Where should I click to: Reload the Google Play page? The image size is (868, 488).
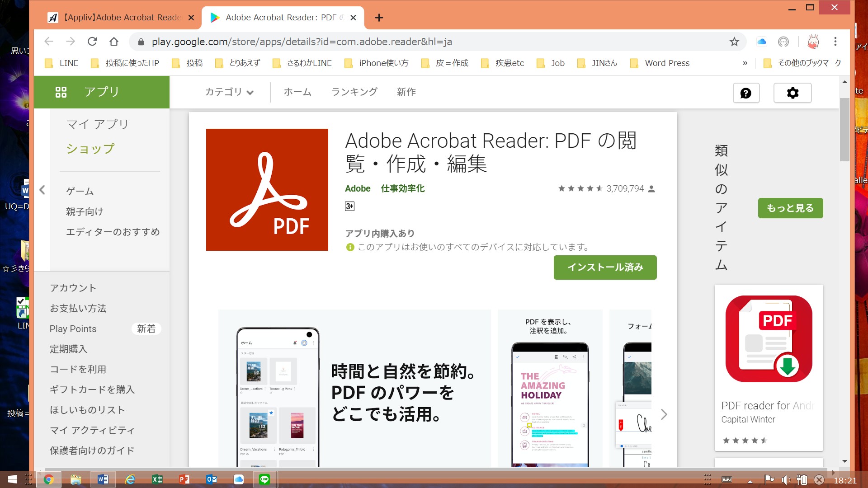(92, 42)
